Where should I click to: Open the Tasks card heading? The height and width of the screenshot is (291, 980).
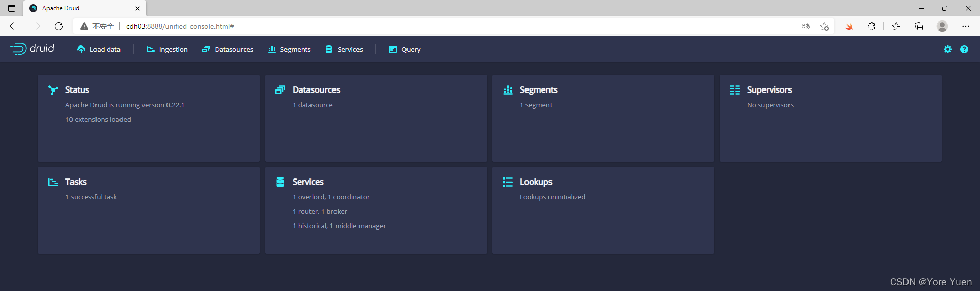(76, 182)
